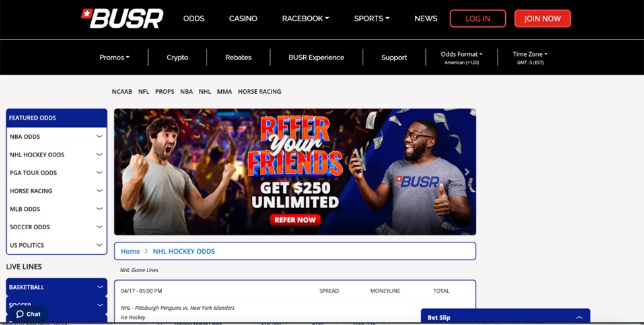Click the Log In button

click(478, 18)
